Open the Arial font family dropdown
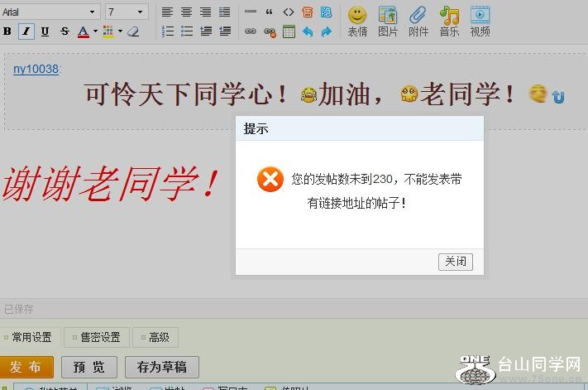This screenshot has width=588, height=390. click(50, 12)
